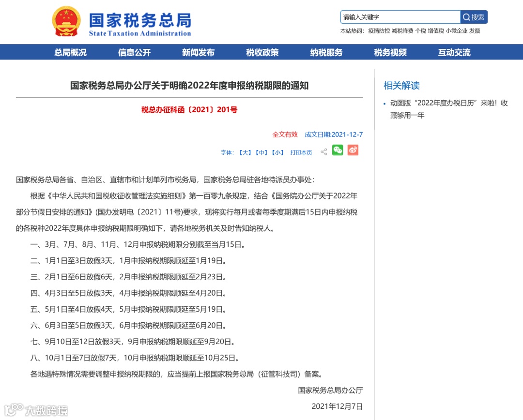This screenshot has height=420, width=523.
Task: Open the 税务视频 menu
Action: (390, 52)
